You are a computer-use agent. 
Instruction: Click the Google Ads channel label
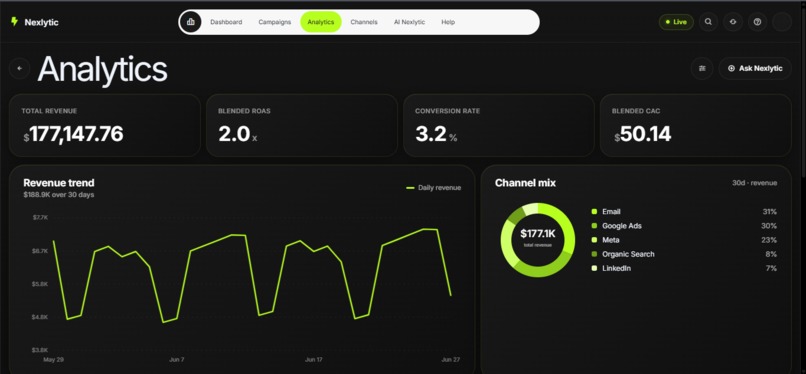coord(621,226)
